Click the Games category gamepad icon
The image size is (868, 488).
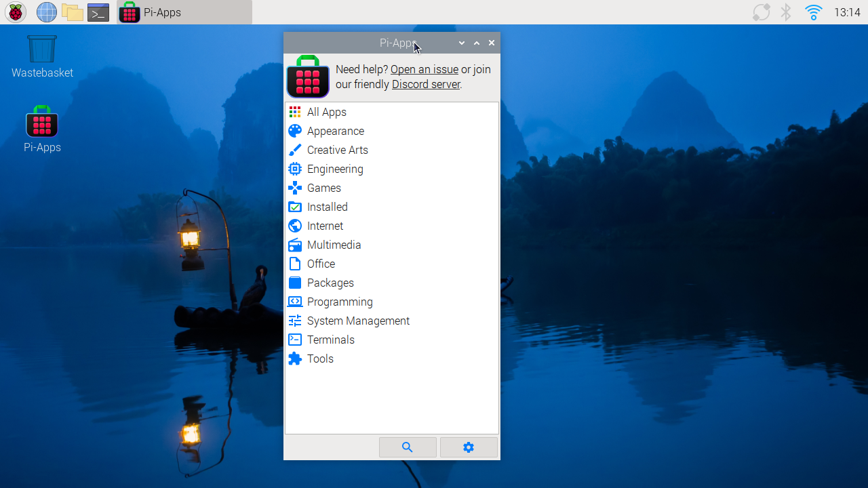pos(295,188)
